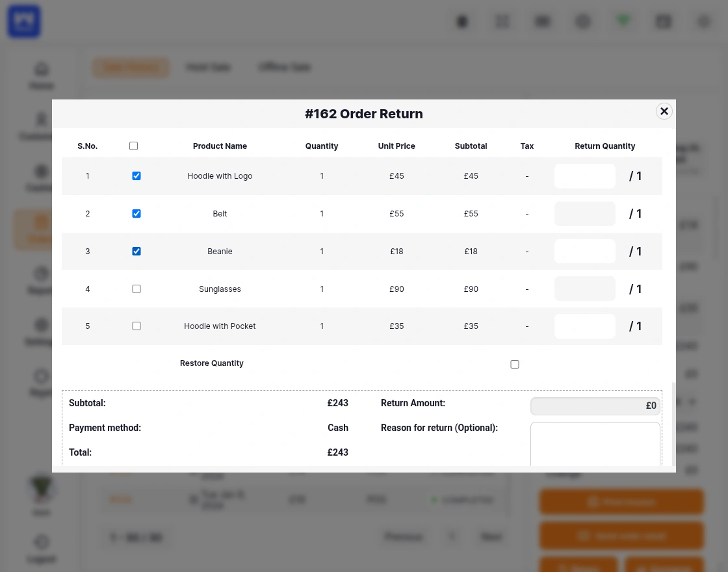Toggle the select-all checkbox in table header
This screenshot has width=728, height=572.
point(133,146)
